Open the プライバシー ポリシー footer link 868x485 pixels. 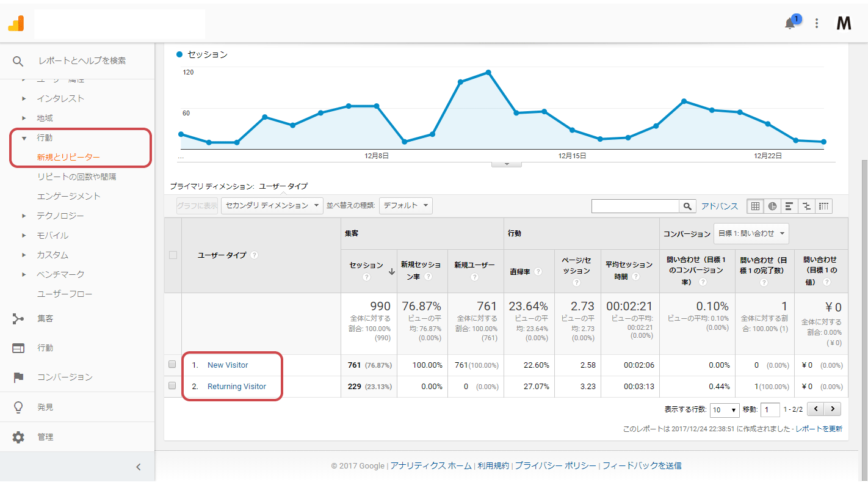click(555, 465)
